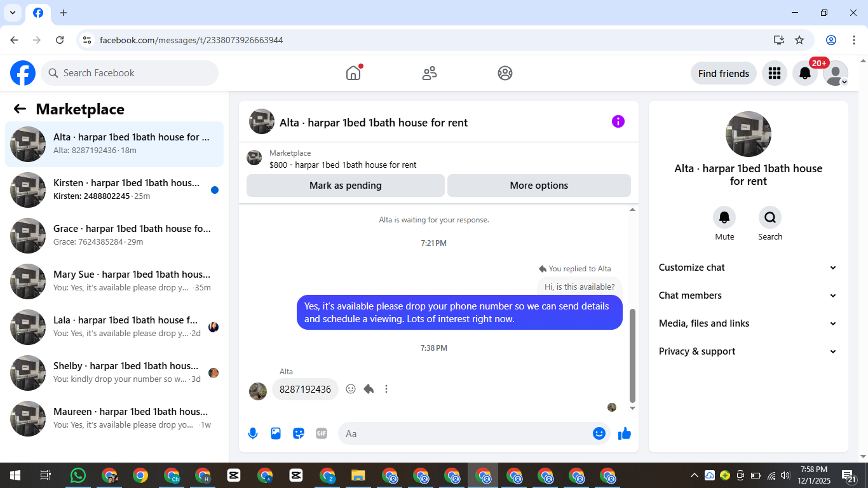
Task: Open the Kirsten harpar conversation
Action: 114,190
